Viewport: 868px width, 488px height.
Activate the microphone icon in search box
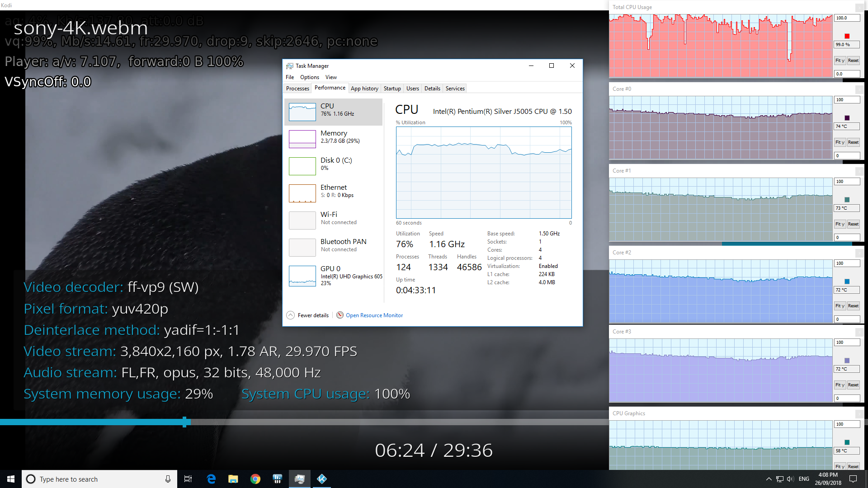coord(168,479)
